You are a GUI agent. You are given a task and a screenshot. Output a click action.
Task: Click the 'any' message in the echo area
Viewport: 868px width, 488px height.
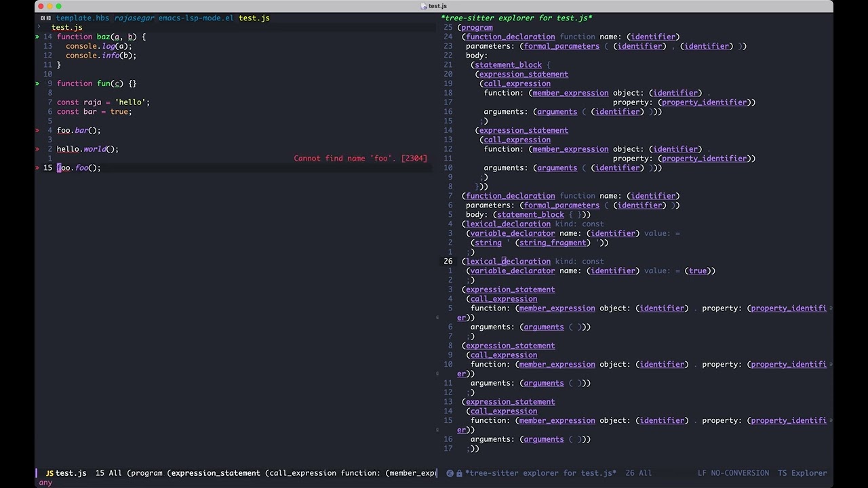coord(45,483)
